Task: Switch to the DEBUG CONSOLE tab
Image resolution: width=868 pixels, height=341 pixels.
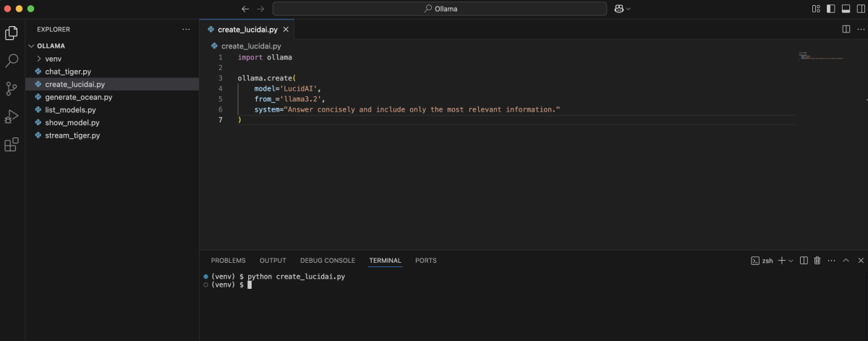Action: [x=328, y=261]
